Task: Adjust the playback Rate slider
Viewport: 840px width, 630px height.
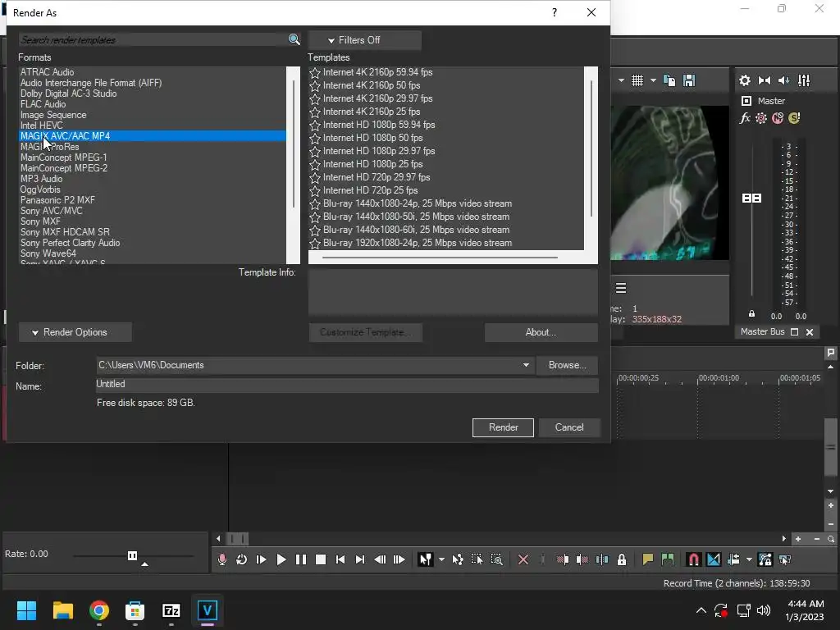Action: click(x=132, y=555)
